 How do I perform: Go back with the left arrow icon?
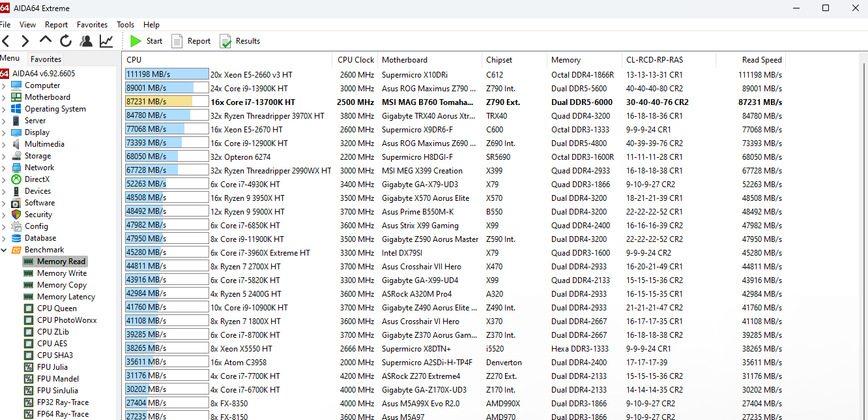[x=6, y=41]
